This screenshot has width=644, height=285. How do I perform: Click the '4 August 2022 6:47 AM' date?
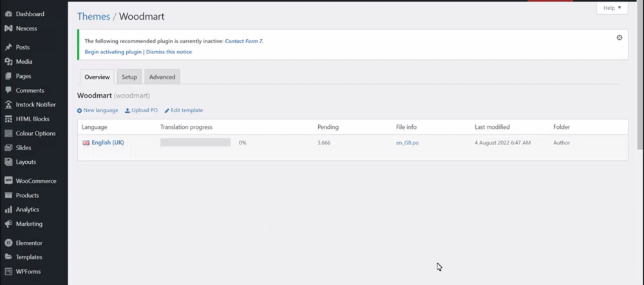[503, 143]
